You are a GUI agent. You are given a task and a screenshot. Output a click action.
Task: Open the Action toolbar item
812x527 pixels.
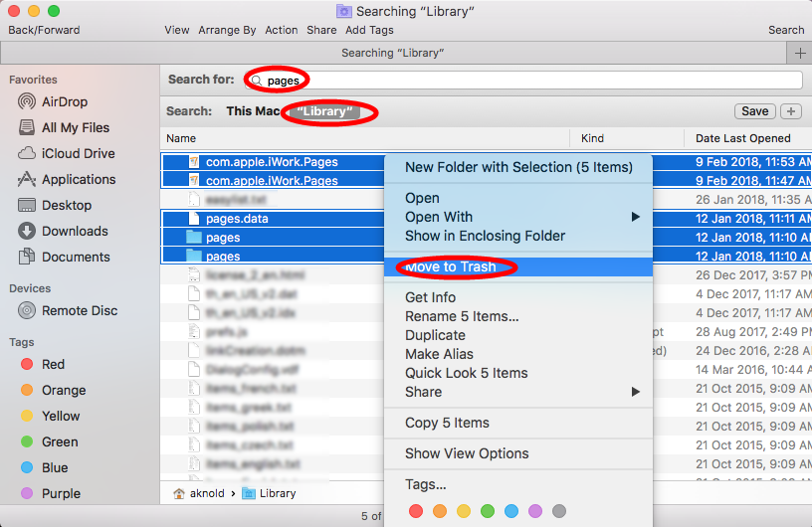coord(282,30)
